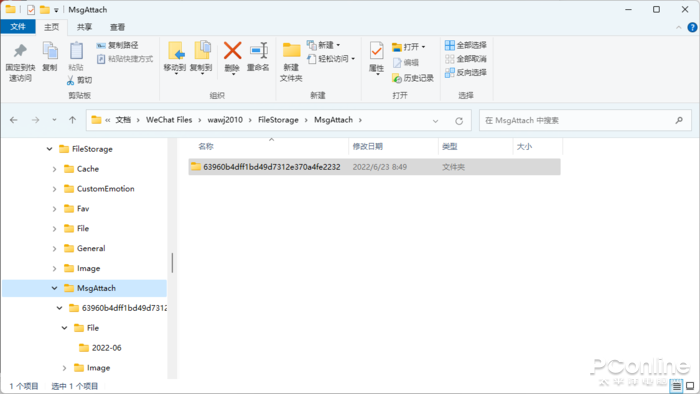Refresh the current folder

[459, 121]
